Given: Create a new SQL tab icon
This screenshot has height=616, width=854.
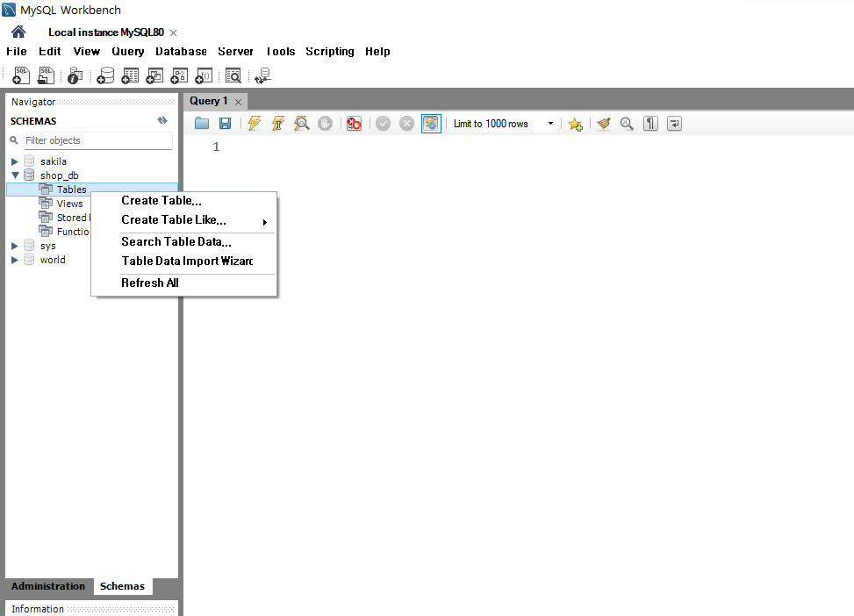Looking at the screenshot, I should (x=21, y=75).
